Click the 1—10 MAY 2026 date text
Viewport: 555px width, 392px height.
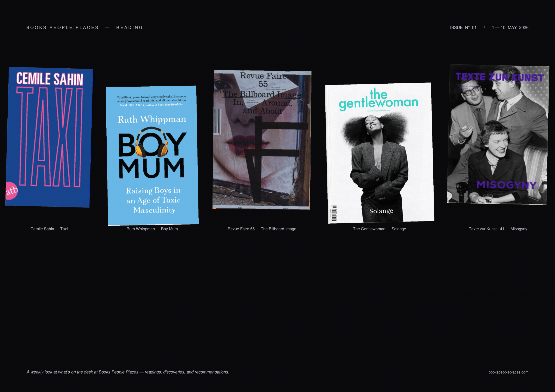point(510,27)
